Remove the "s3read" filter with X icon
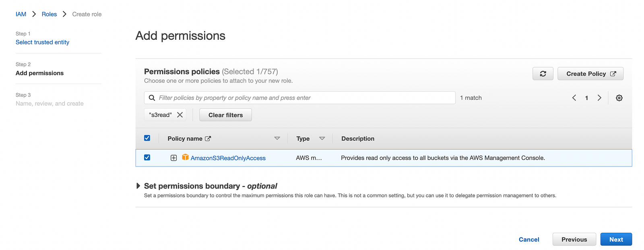The width and height of the screenshot is (644, 250). pos(180,115)
